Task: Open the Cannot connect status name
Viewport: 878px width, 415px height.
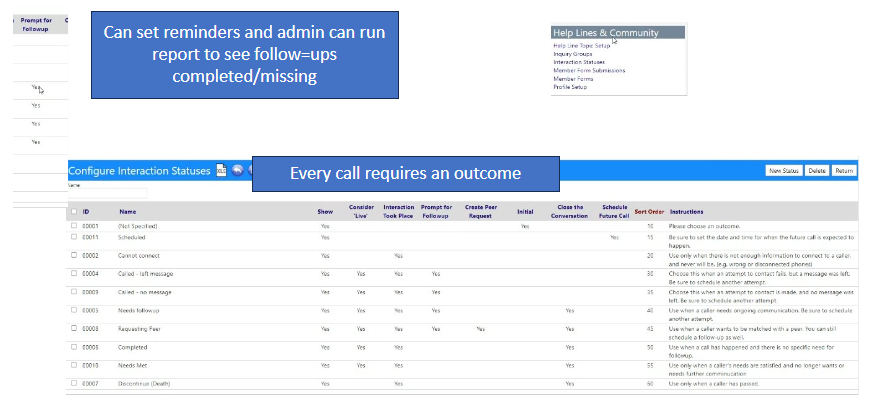Action: (138, 255)
